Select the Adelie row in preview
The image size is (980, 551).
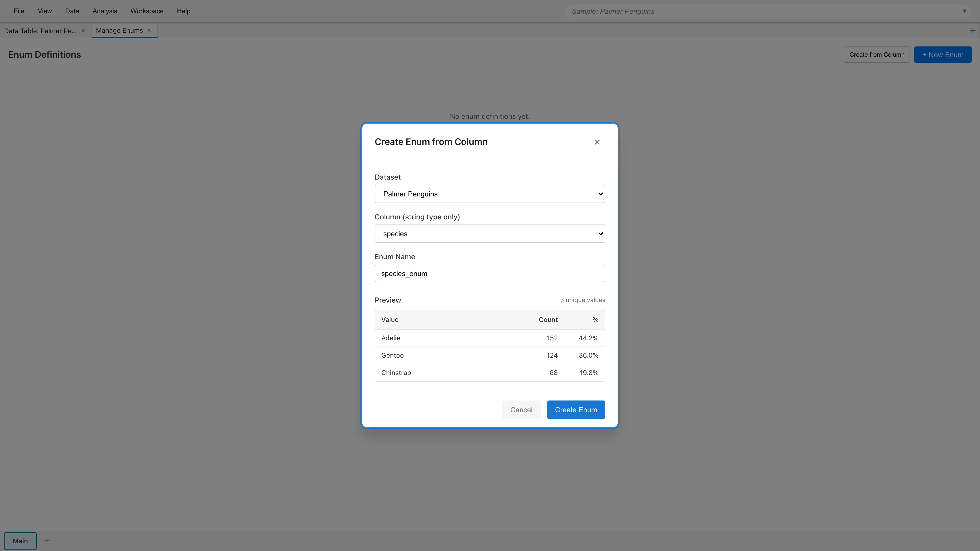(490, 338)
